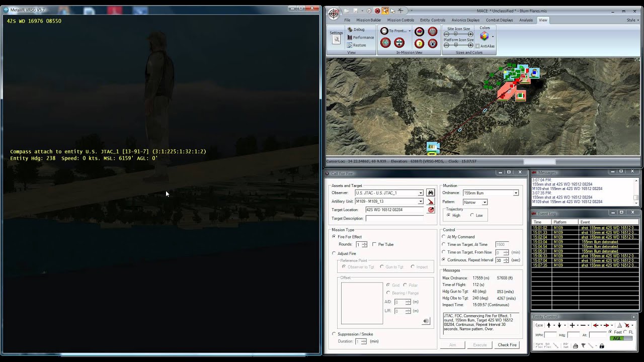Click the top-right round icon in In-Mission View group
This screenshot has height=362, width=644.
(x=432, y=31)
